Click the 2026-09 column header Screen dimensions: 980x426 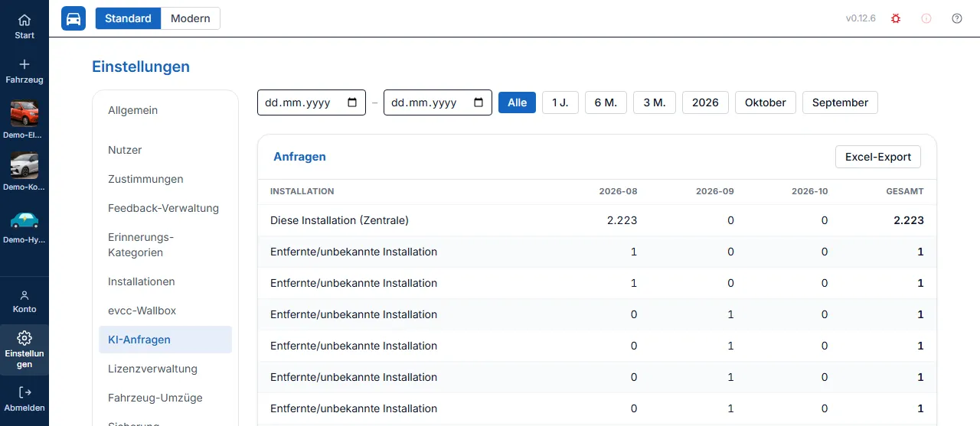point(715,191)
